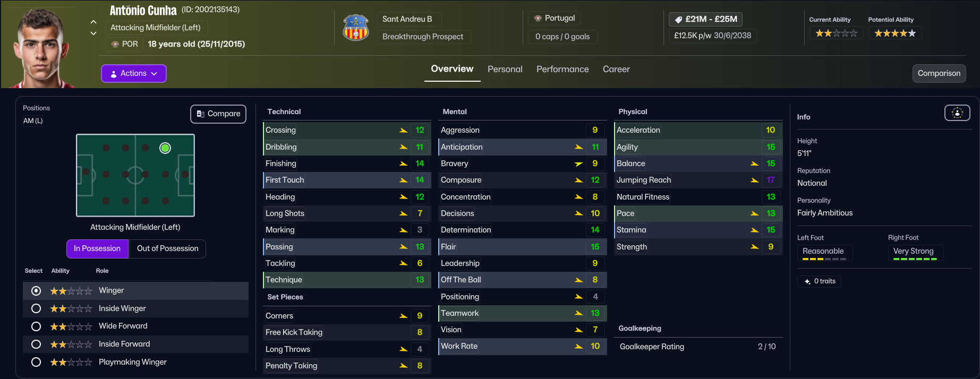980x379 pixels.
Task: Open the player attribute view icon in Info panel
Action: coord(957,113)
